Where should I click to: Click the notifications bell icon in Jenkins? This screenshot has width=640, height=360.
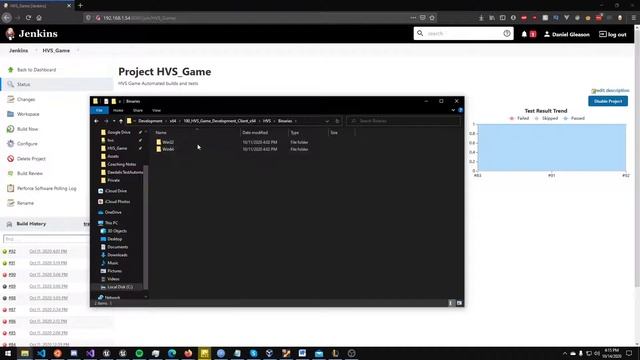[x=524, y=34]
